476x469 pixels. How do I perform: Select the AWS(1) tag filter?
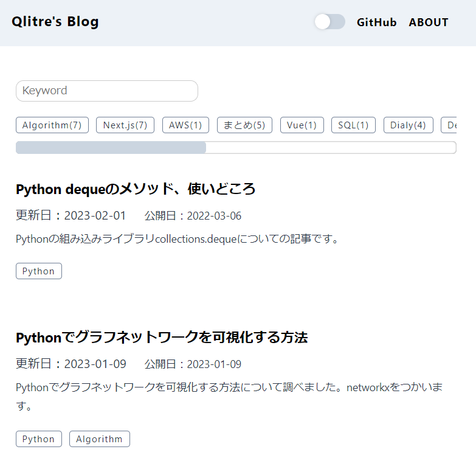185,125
